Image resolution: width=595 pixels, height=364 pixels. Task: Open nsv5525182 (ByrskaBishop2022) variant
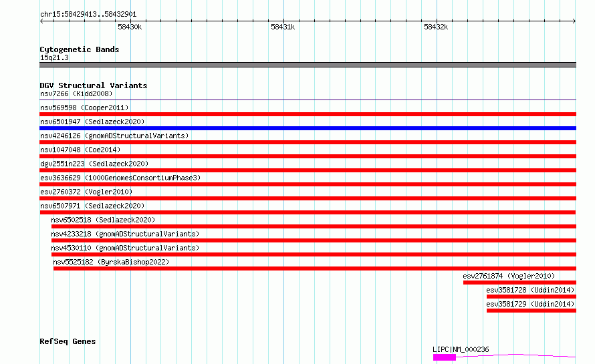click(x=111, y=262)
